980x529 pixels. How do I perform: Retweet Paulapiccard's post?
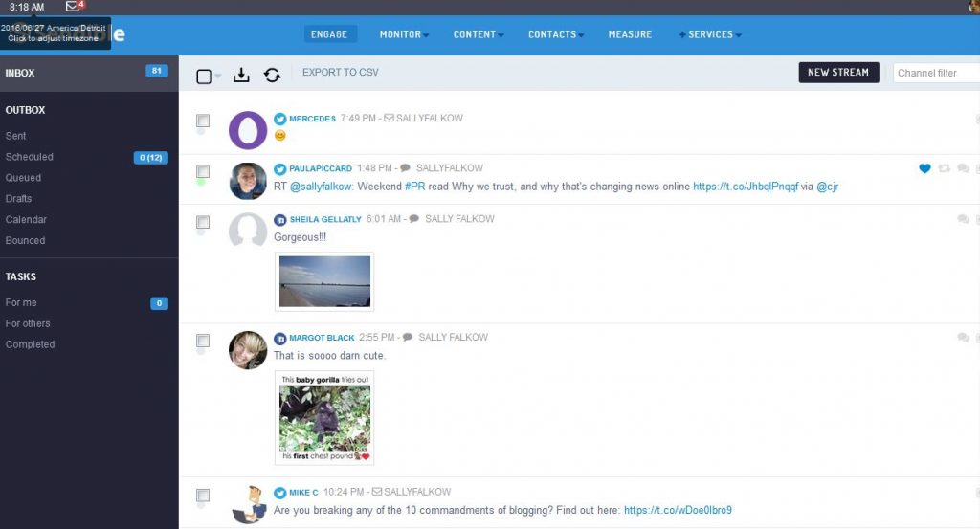coord(945,168)
